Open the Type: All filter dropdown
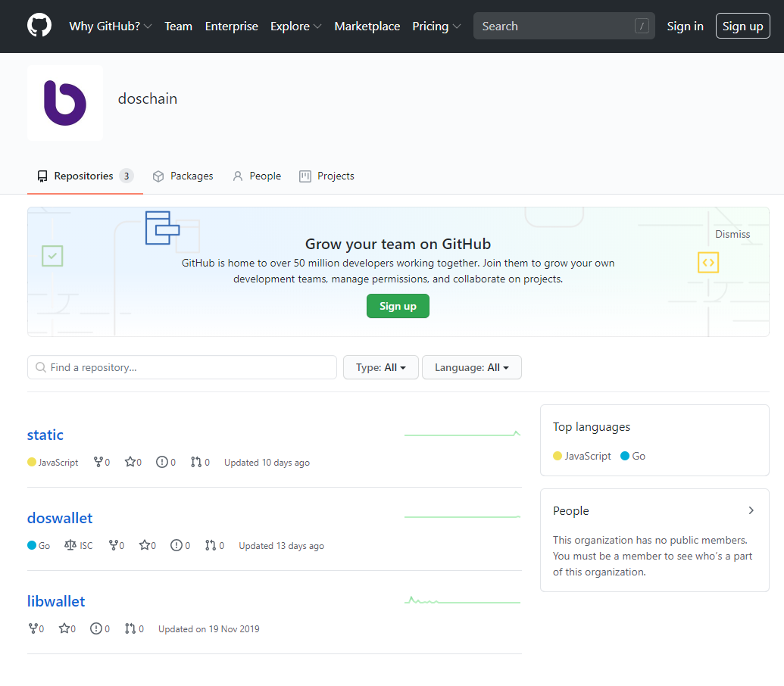 tap(380, 367)
